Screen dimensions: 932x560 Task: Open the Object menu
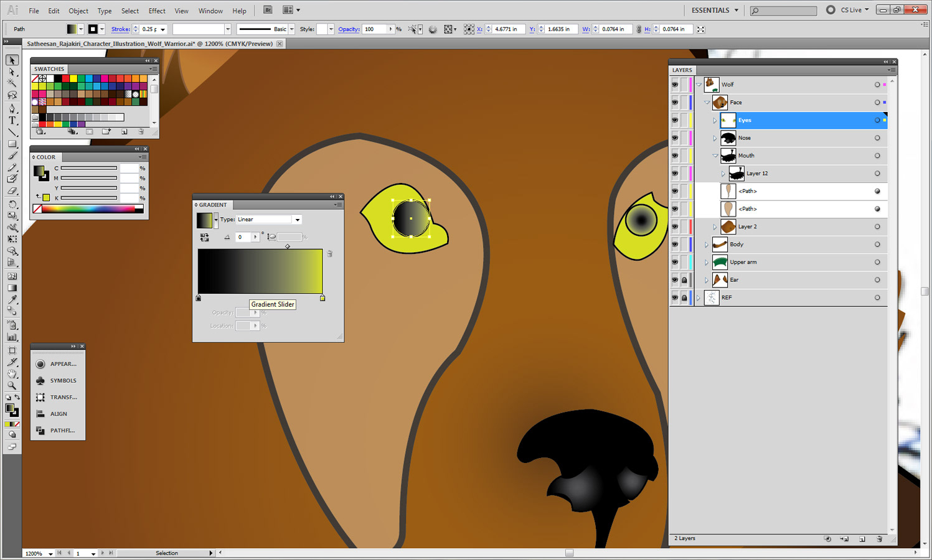pyautogui.click(x=78, y=11)
